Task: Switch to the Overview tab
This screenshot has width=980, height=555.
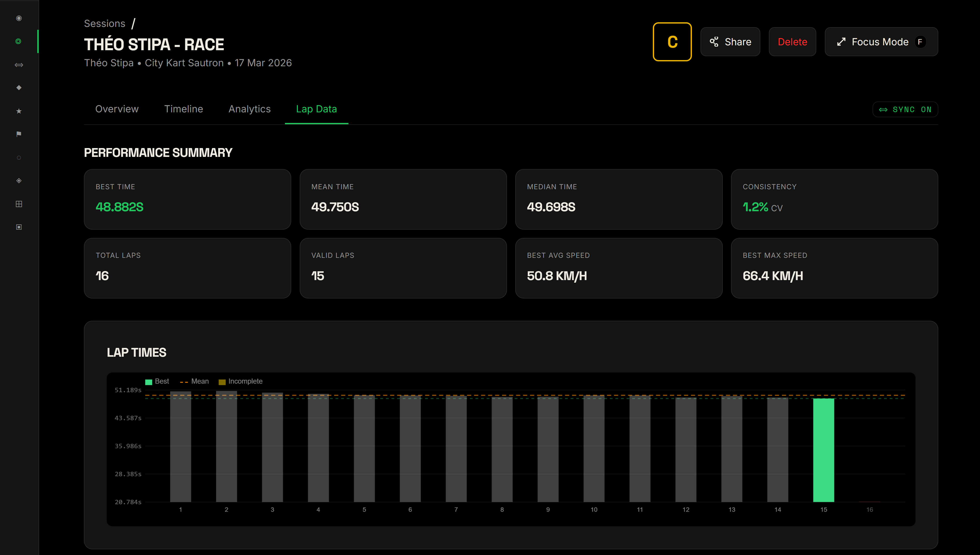Action: tap(117, 109)
